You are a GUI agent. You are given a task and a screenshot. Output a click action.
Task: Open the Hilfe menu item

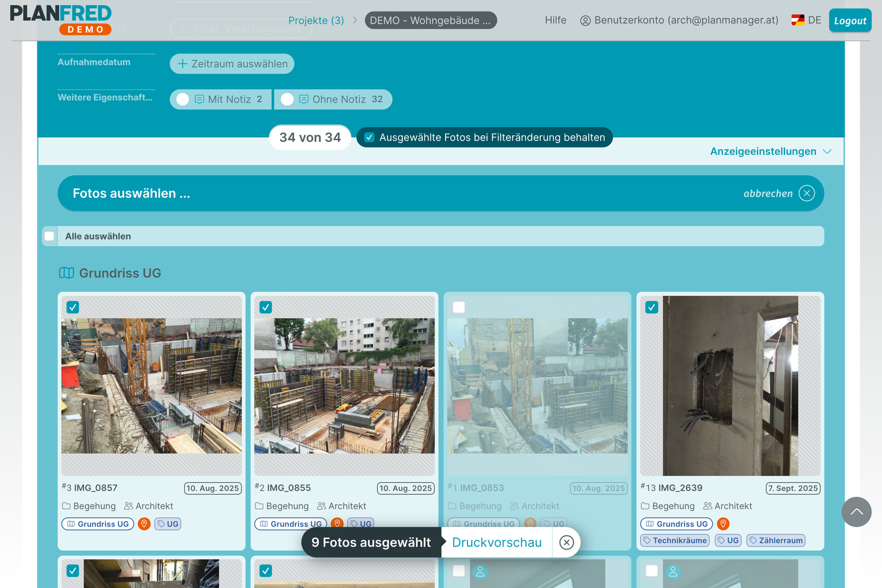click(x=555, y=20)
